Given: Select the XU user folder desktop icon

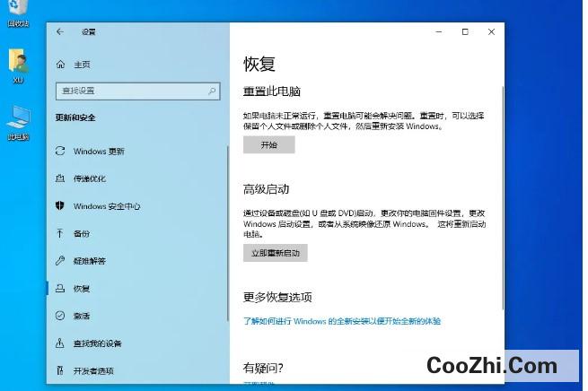Looking at the screenshot, I should click(18, 66).
